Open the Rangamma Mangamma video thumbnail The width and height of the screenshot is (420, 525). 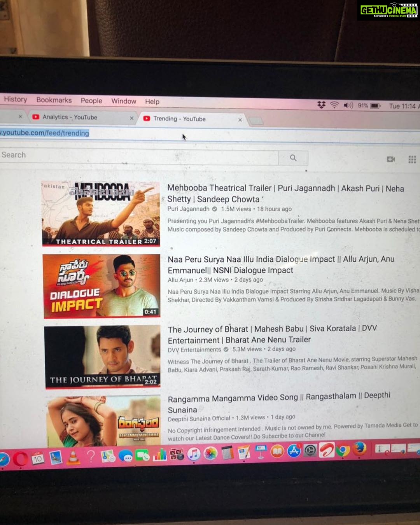tap(104, 420)
